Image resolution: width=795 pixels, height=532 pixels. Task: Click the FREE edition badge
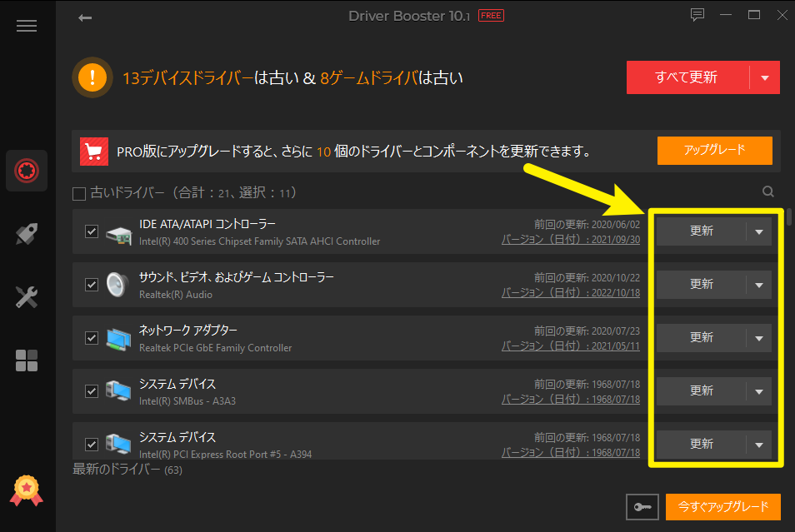tap(491, 16)
